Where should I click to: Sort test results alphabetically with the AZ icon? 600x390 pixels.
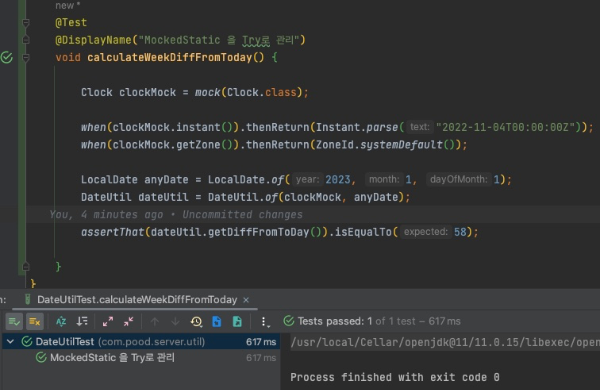[x=61, y=321]
